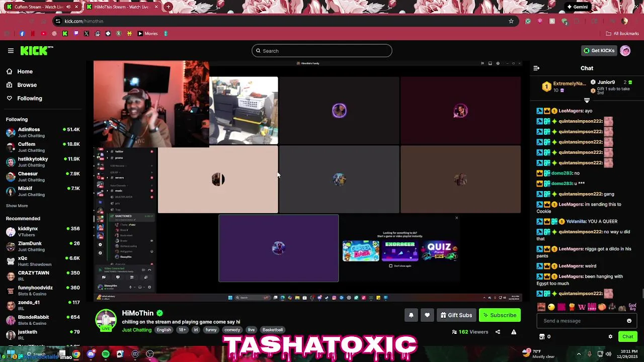Expand the gift leaderboard arrow
The width and height of the screenshot is (644, 362).
click(x=587, y=100)
